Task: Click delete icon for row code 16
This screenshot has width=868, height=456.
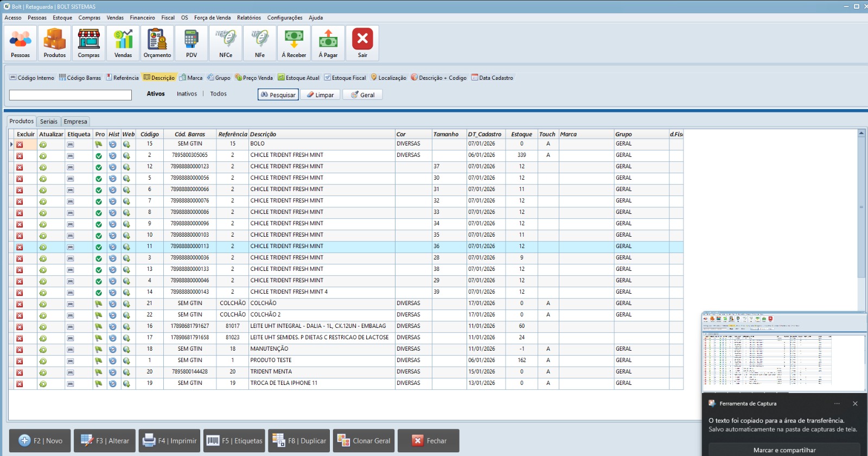Action: (x=20, y=327)
